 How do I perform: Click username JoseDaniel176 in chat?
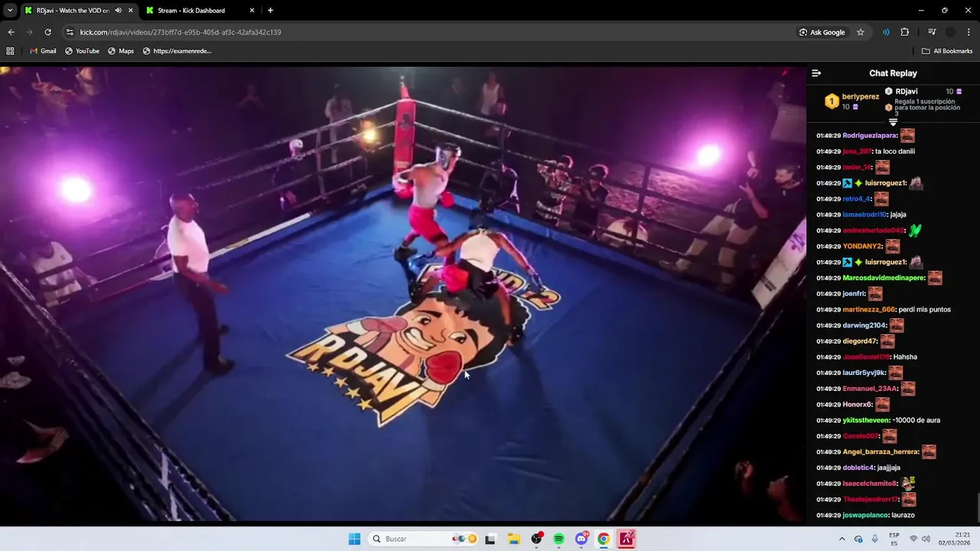tap(867, 357)
